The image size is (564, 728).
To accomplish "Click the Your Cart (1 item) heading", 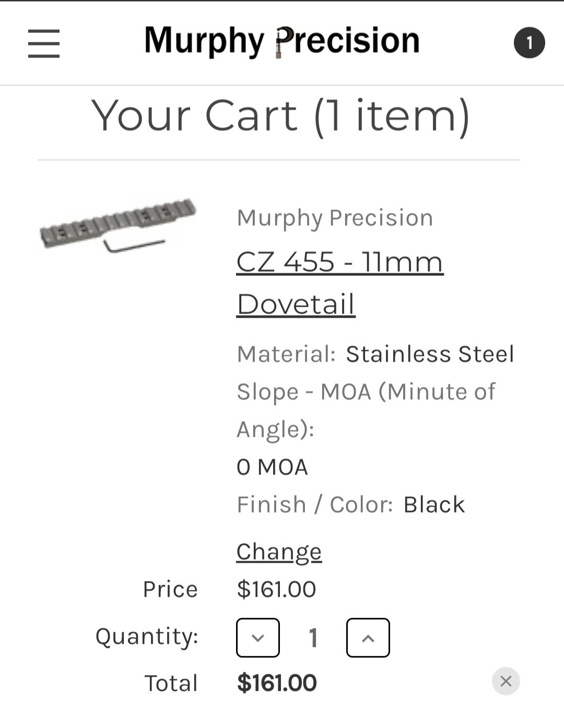I will (x=281, y=116).
